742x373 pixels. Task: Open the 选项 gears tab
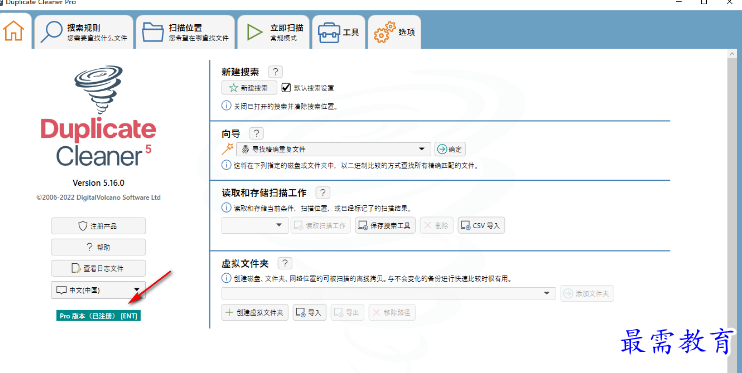(x=394, y=32)
